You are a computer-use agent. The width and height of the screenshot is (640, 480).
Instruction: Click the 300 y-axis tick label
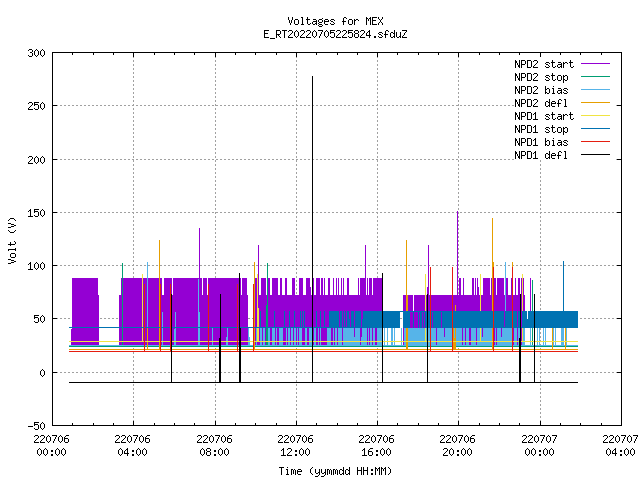[36, 53]
